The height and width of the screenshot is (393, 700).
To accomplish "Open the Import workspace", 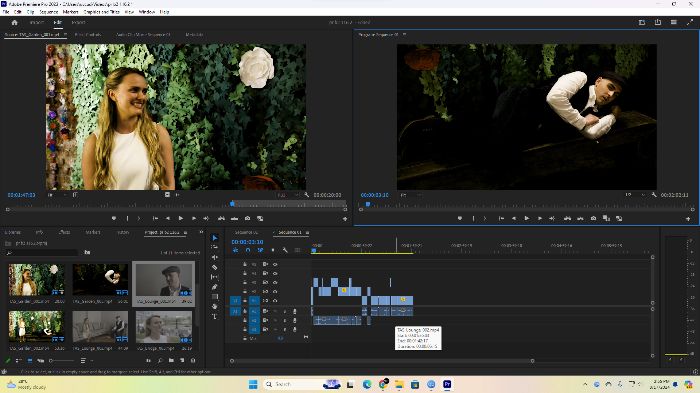I will point(37,22).
